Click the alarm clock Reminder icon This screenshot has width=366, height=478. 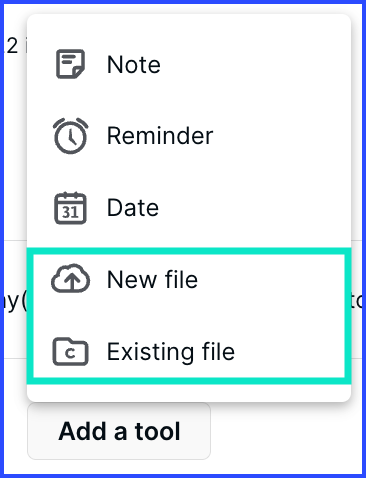point(70,136)
